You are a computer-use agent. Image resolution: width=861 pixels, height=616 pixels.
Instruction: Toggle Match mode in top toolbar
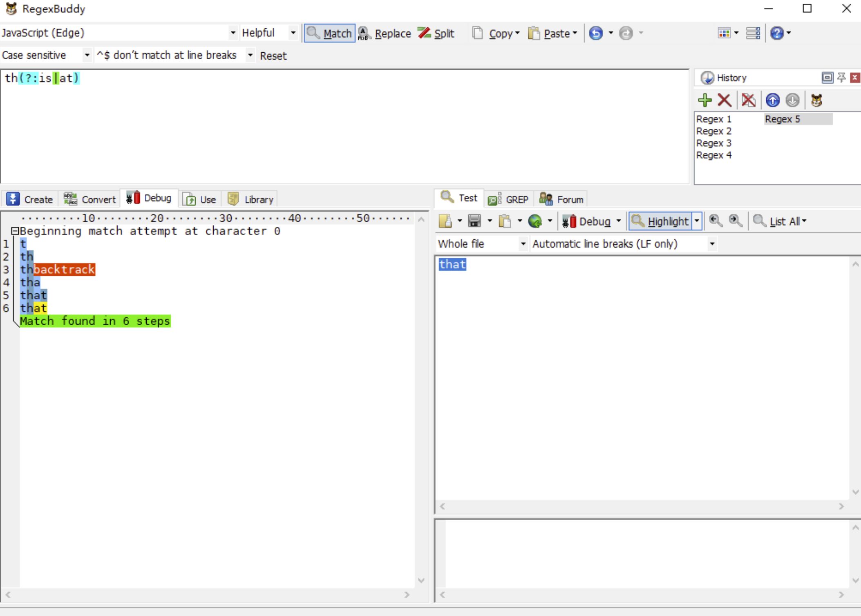click(x=329, y=33)
